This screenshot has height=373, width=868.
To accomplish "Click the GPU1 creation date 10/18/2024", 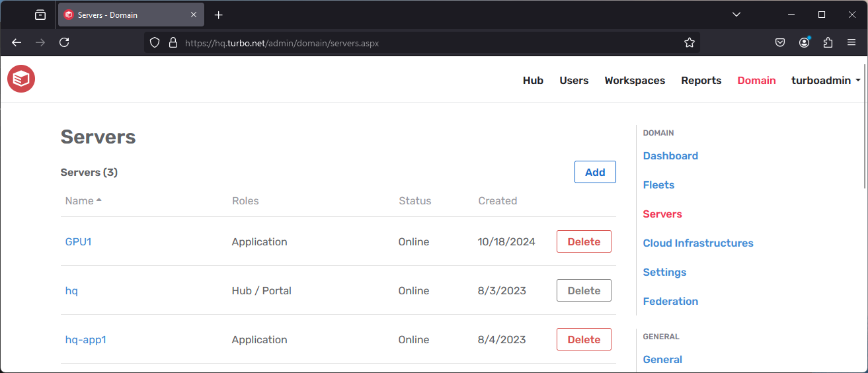I will point(506,242).
